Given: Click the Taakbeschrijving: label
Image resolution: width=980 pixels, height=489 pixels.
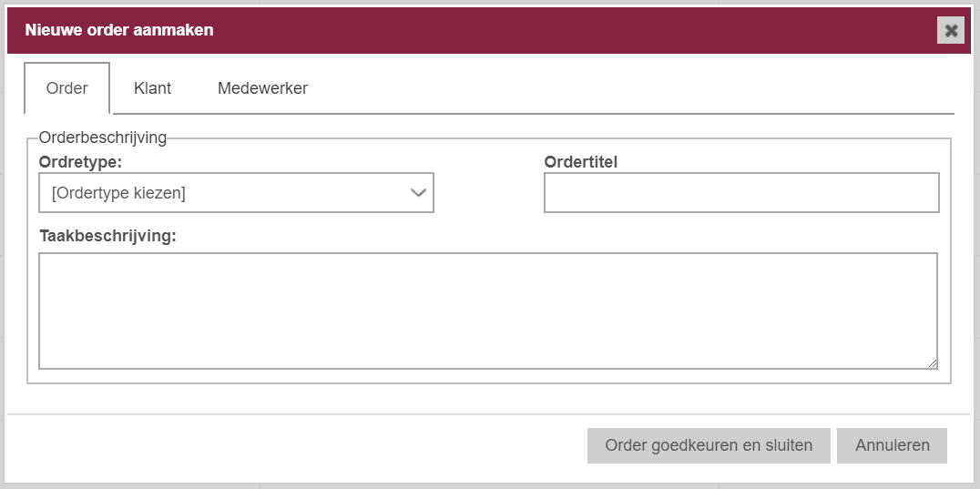Looking at the screenshot, I should [x=108, y=236].
